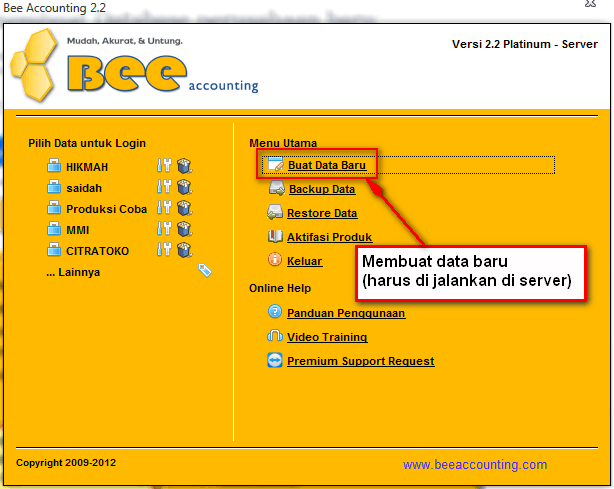Select the Buat Data Baru link
The height and width of the screenshot is (489, 614).
327,165
